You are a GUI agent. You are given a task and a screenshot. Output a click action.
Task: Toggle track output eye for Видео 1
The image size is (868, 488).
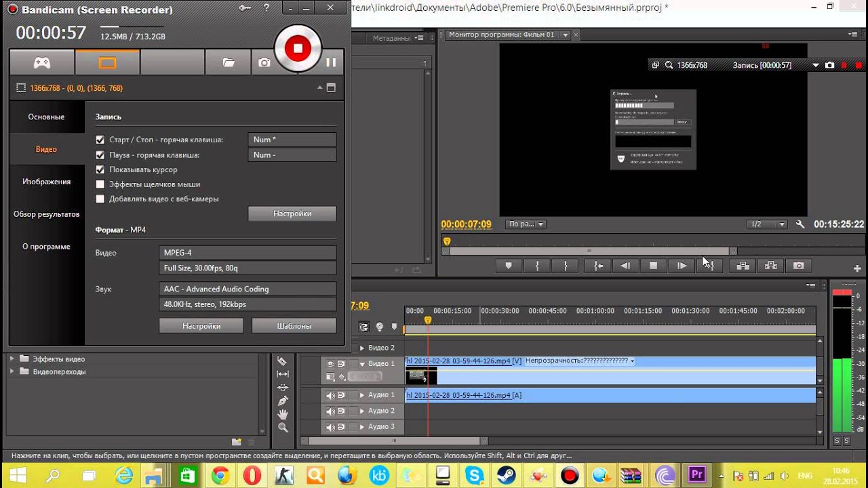coord(330,364)
